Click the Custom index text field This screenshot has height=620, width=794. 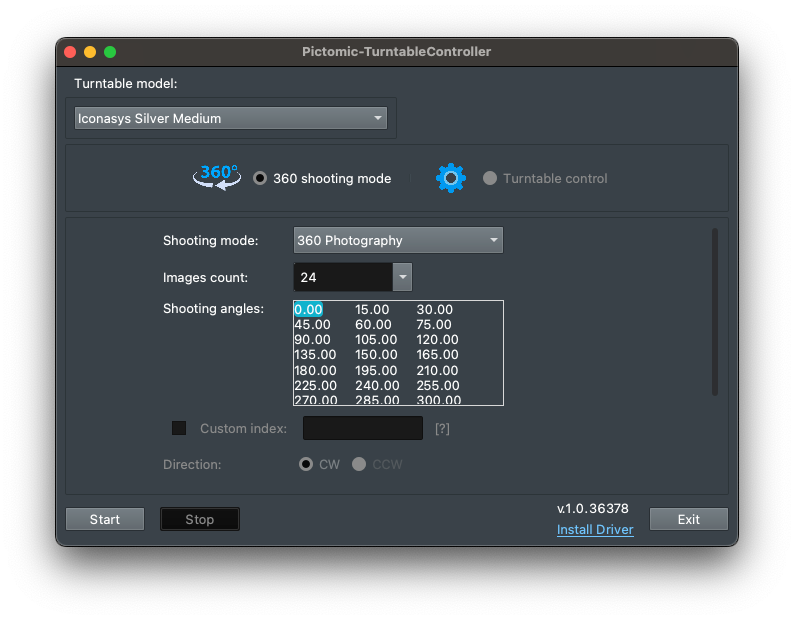pos(363,429)
